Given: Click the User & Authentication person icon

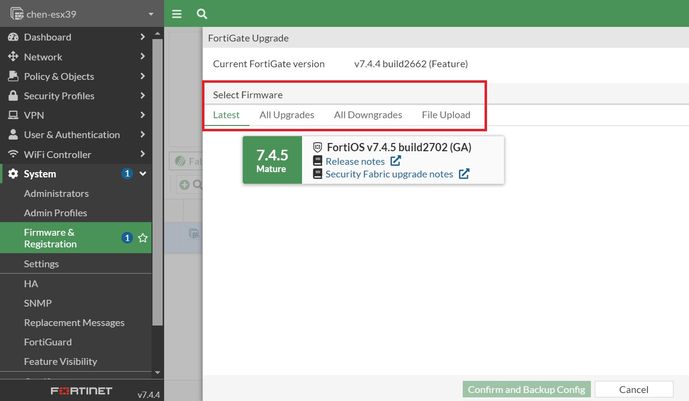Looking at the screenshot, I should coord(13,134).
